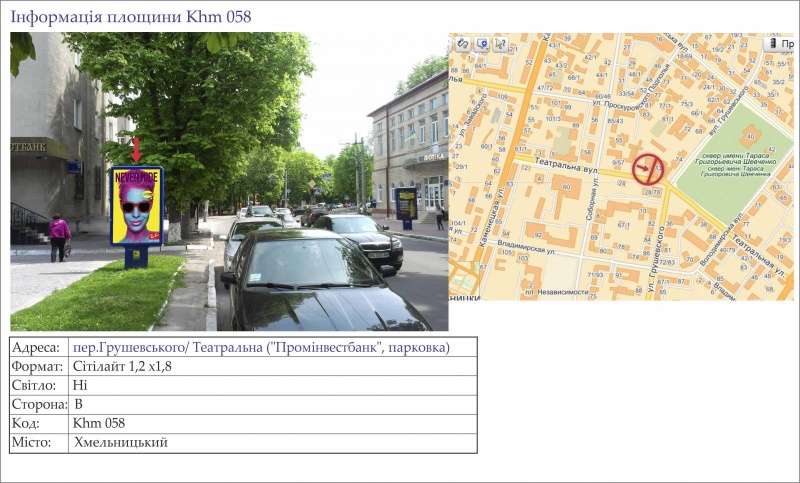Click the Код value Khm 058 in table
This screenshot has height=483, width=800.
pyautogui.click(x=99, y=423)
